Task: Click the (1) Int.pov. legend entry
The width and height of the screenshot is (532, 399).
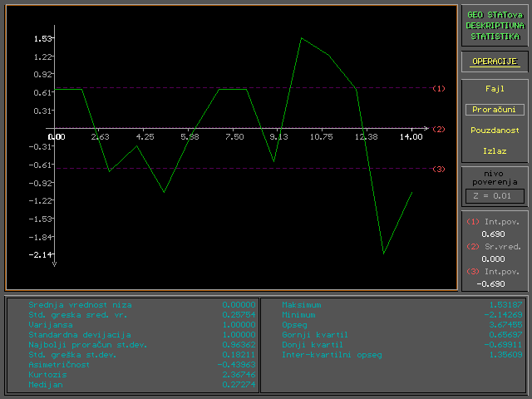Action: click(x=494, y=223)
